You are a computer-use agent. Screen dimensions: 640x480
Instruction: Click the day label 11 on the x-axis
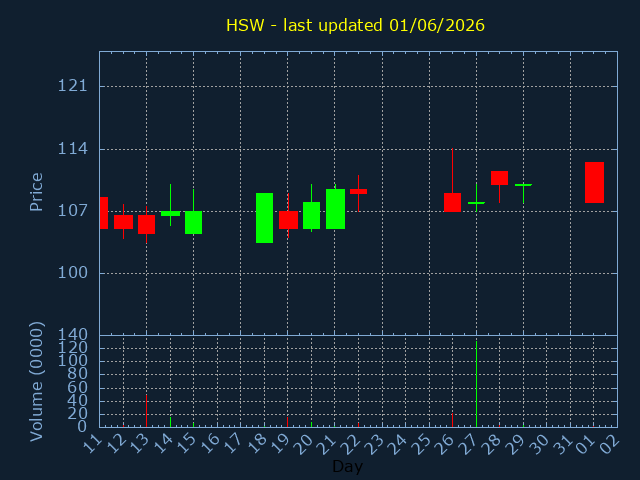point(93,444)
